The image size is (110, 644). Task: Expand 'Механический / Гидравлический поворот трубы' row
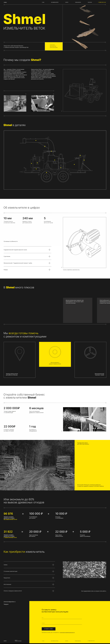pyautogui.click(x=27, y=263)
